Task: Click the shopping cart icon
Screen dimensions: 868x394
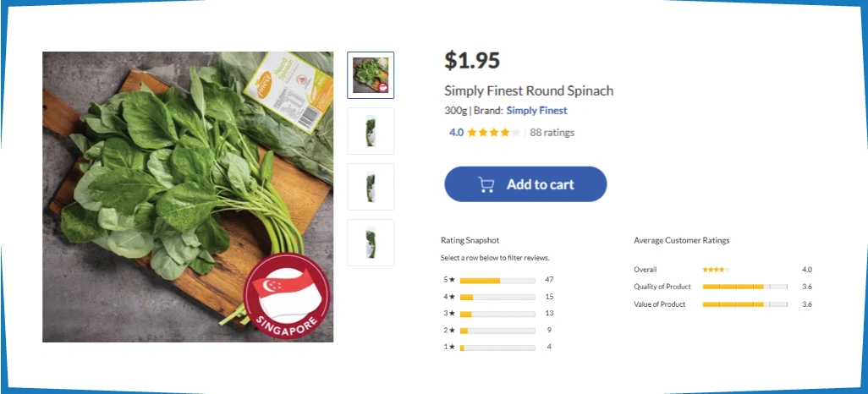Action: coord(486,184)
